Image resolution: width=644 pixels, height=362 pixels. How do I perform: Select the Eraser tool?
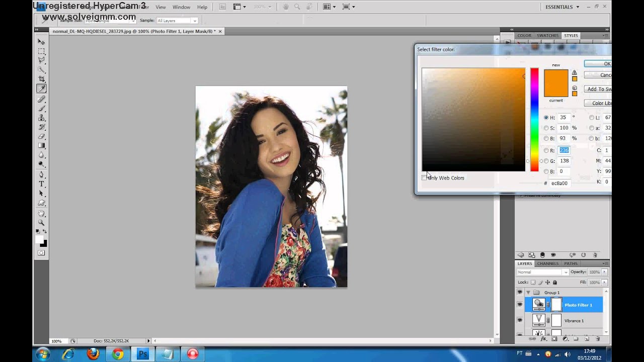(41, 137)
